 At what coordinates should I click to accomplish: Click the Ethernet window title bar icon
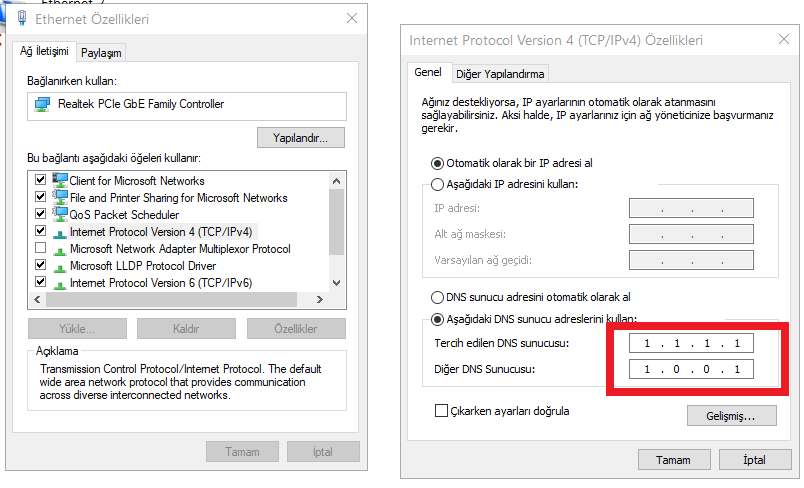coord(23,19)
